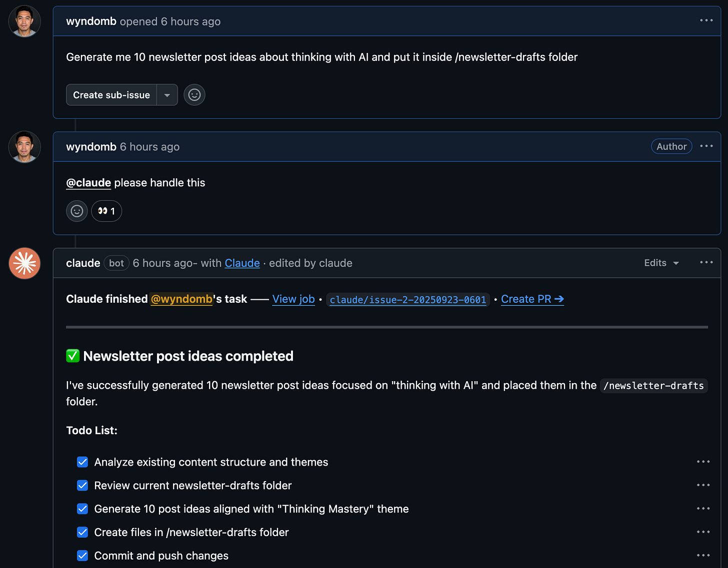Screen dimensions: 728x568
Task: Click the claude/issue-2-20250923-0601 branch name
Action: click(x=407, y=300)
